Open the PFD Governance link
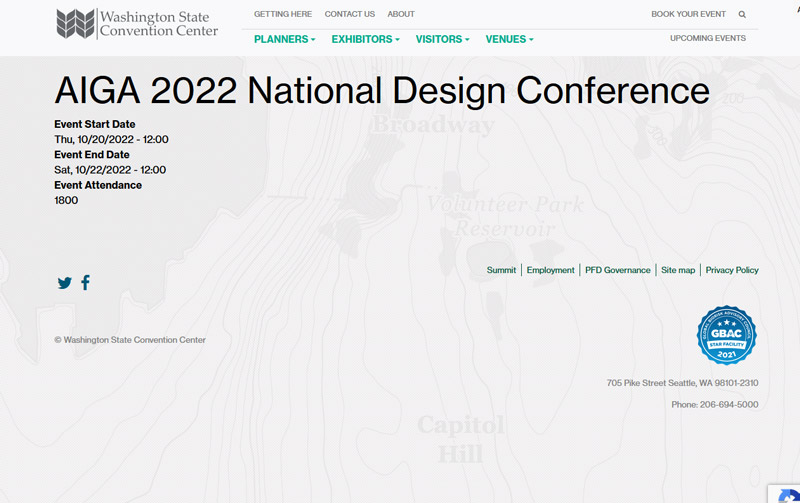Viewport: 800px width, 503px height. (x=618, y=270)
